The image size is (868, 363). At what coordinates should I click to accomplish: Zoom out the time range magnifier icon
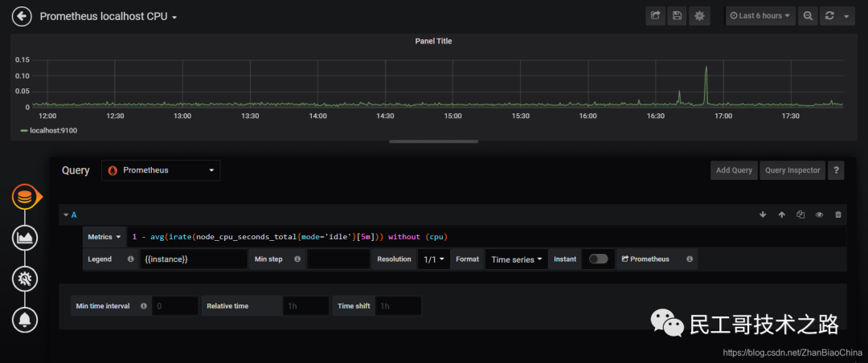click(x=808, y=15)
